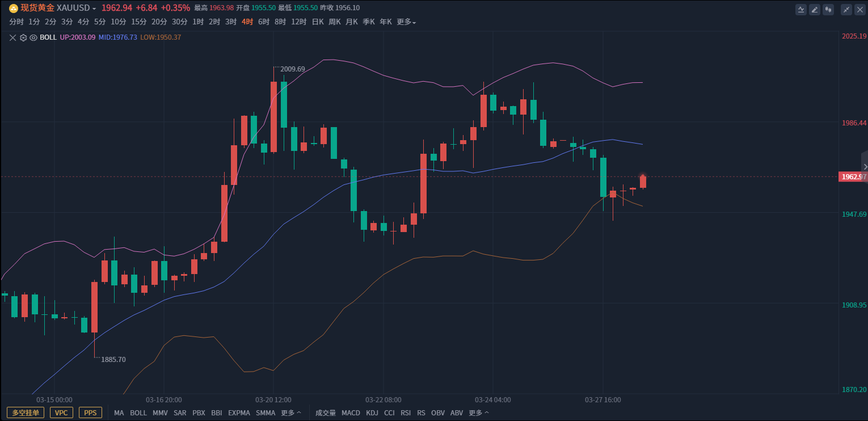Image resolution: width=868 pixels, height=421 pixels.
Task: Enable the BBI overlay indicator
Action: 217,413
